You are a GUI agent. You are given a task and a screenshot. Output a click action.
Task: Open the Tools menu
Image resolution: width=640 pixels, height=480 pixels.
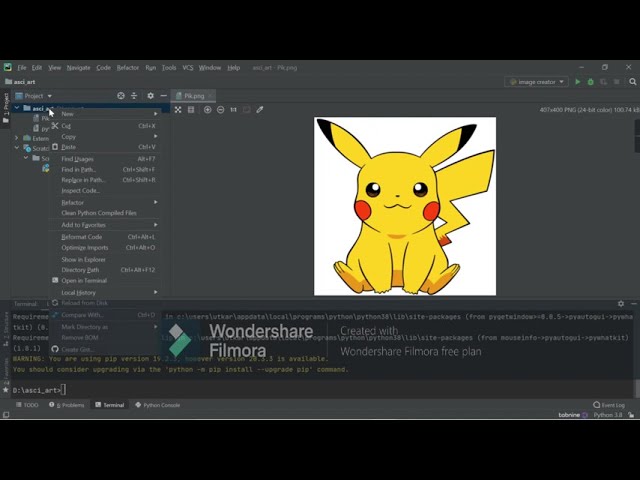pyautogui.click(x=169, y=68)
